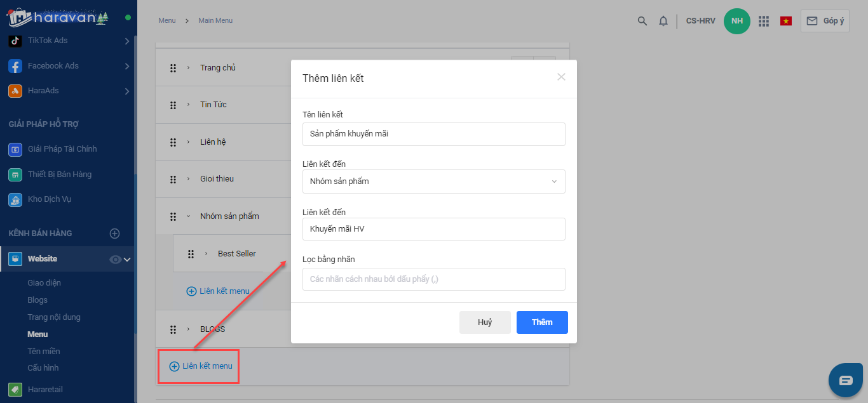Grab drag handle of BLOGS row
This screenshot has height=403, width=868.
point(173,329)
